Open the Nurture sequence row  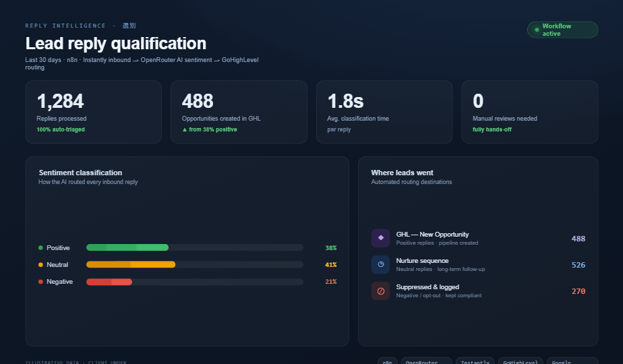(x=479, y=265)
